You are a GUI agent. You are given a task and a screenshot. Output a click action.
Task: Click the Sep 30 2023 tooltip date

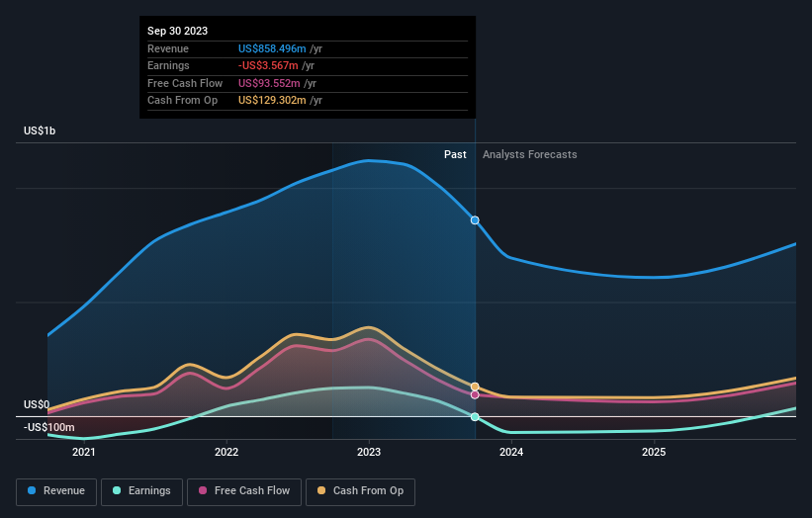pyautogui.click(x=178, y=31)
